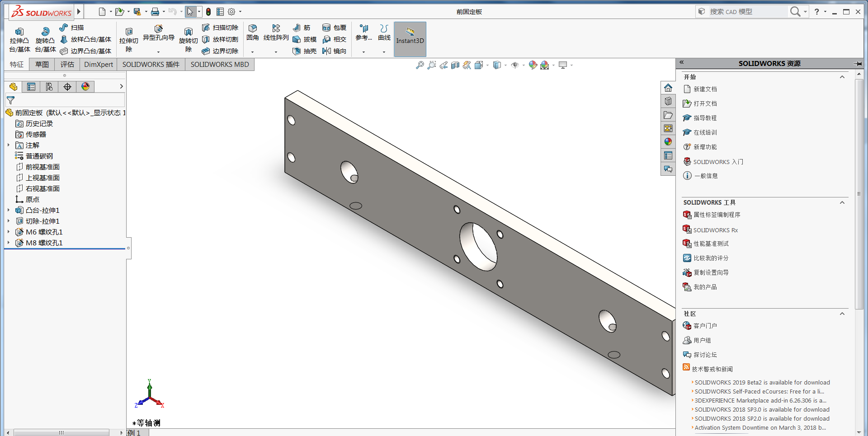Toggle hide/show items with the eye icon

(514, 65)
